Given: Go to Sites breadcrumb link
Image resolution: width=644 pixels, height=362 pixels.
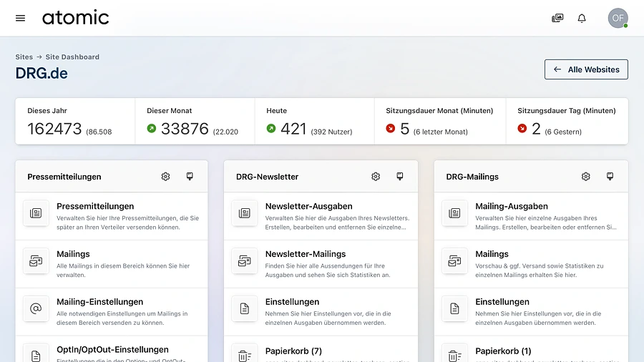Looking at the screenshot, I should pyautogui.click(x=24, y=57).
